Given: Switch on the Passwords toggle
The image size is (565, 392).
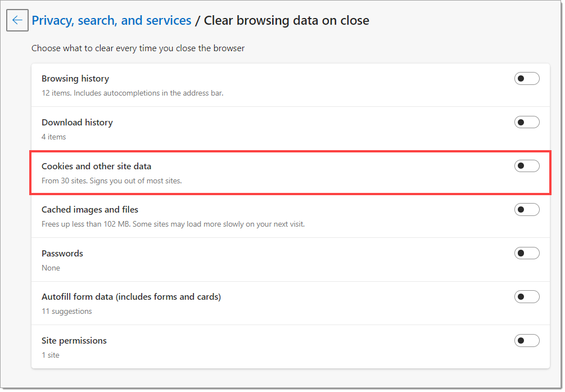Looking at the screenshot, I should (x=526, y=253).
